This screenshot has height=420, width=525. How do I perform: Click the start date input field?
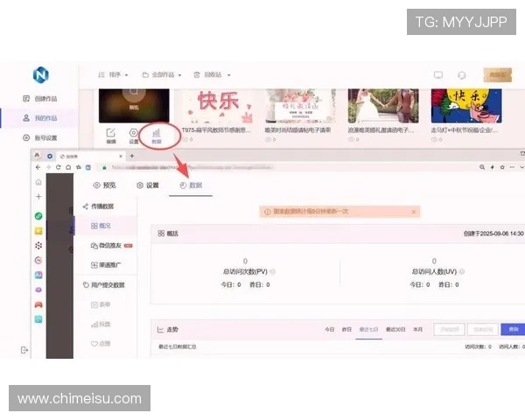450,330
